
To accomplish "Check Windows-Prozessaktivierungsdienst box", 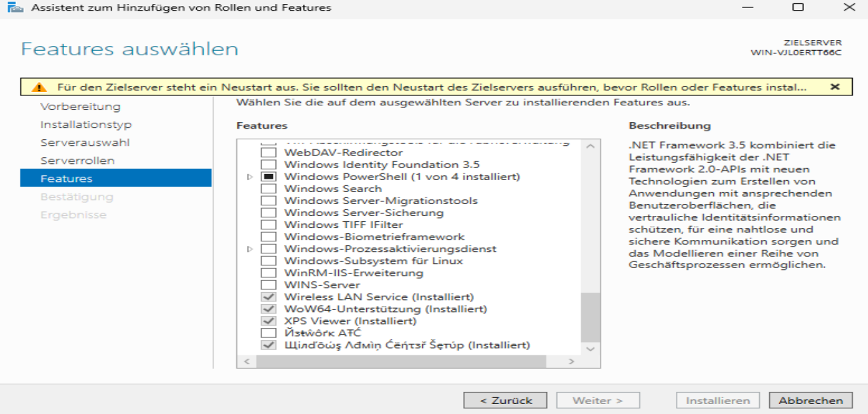I will pyautogui.click(x=268, y=249).
